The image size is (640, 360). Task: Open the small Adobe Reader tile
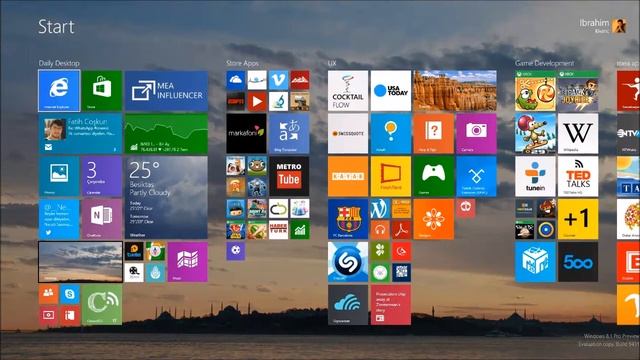[x=401, y=230]
